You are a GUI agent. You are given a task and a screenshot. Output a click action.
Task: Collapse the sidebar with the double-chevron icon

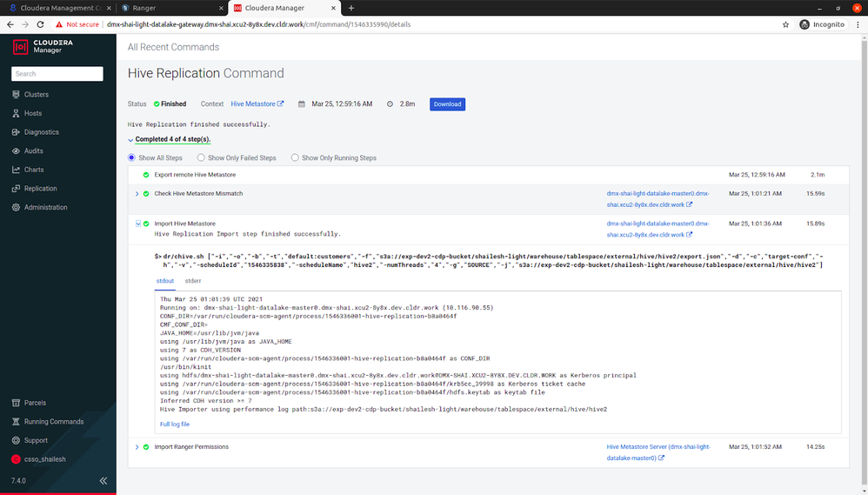pos(103,480)
